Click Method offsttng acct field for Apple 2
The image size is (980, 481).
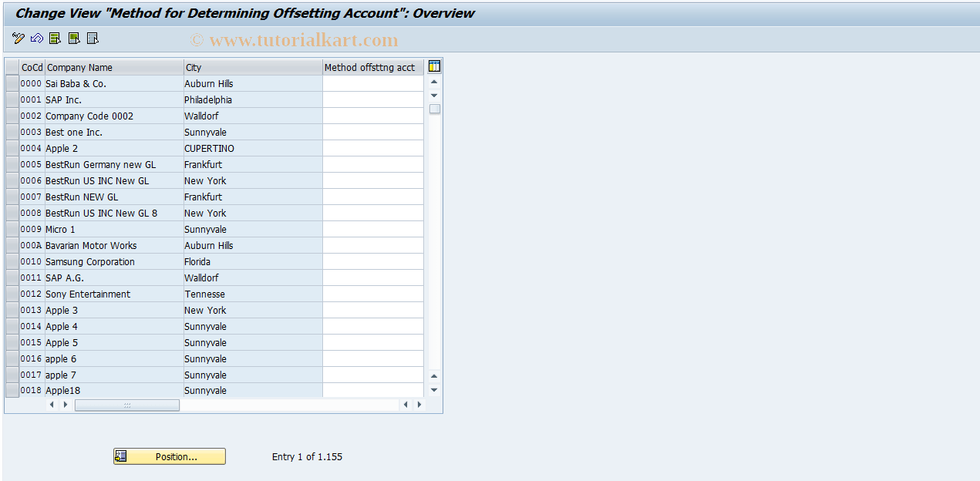(372, 148)
